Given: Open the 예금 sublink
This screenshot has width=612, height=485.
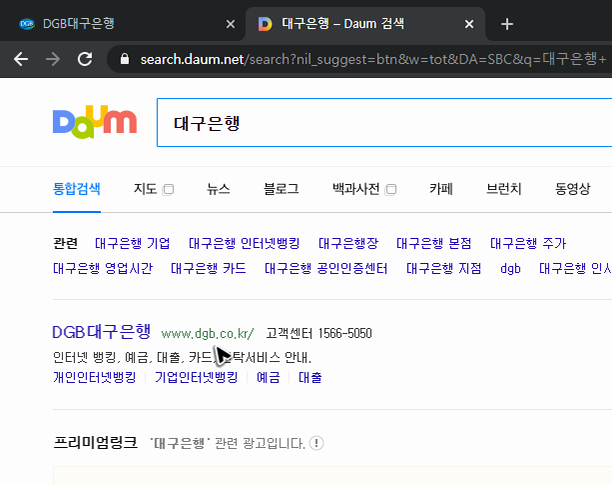Looking at the screenshot, I should 268,377.
